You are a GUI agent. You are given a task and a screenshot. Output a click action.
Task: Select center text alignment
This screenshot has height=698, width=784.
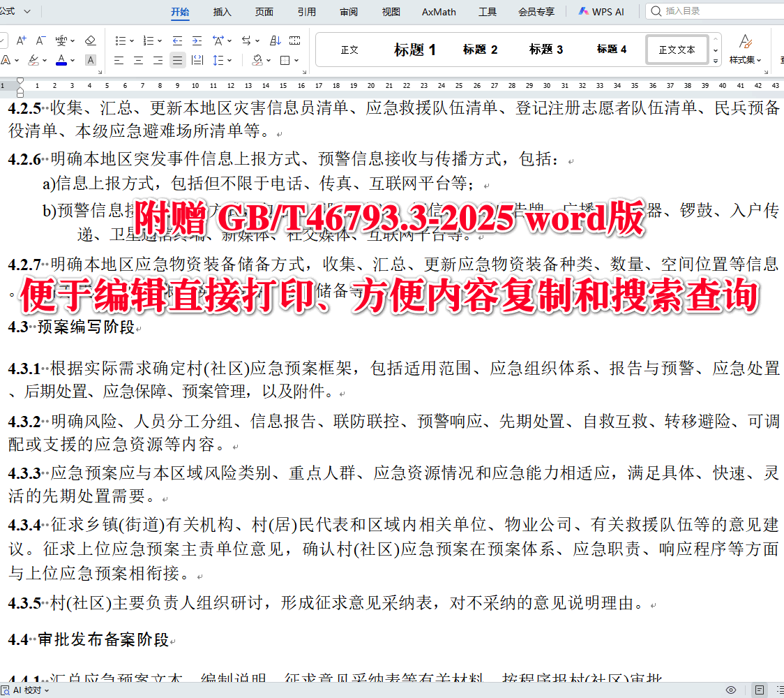pyautogui.click(x=137, y=59)
